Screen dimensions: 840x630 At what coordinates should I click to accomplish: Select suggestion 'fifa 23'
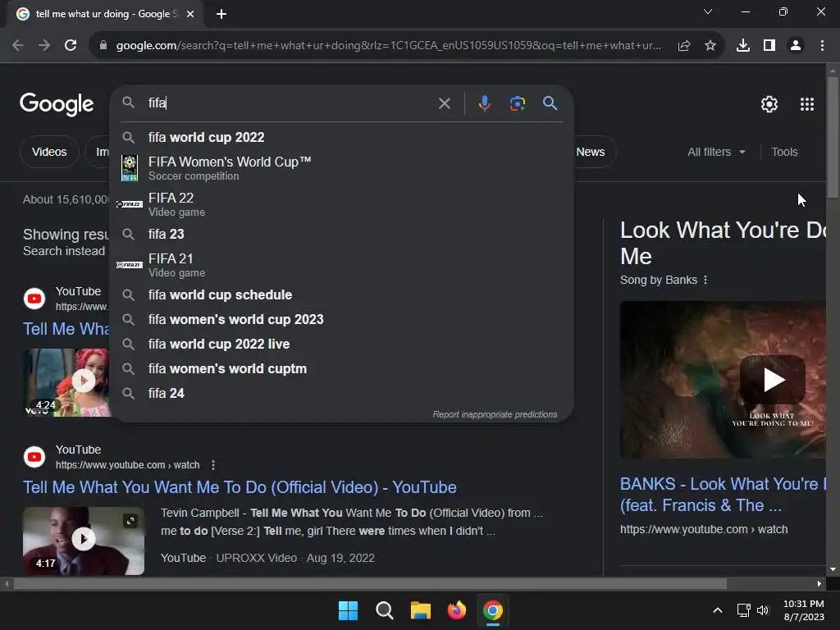click(342, 234)
